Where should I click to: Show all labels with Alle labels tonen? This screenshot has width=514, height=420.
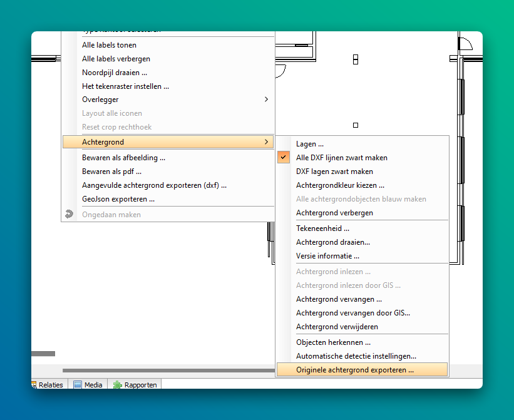pos(109,45)
